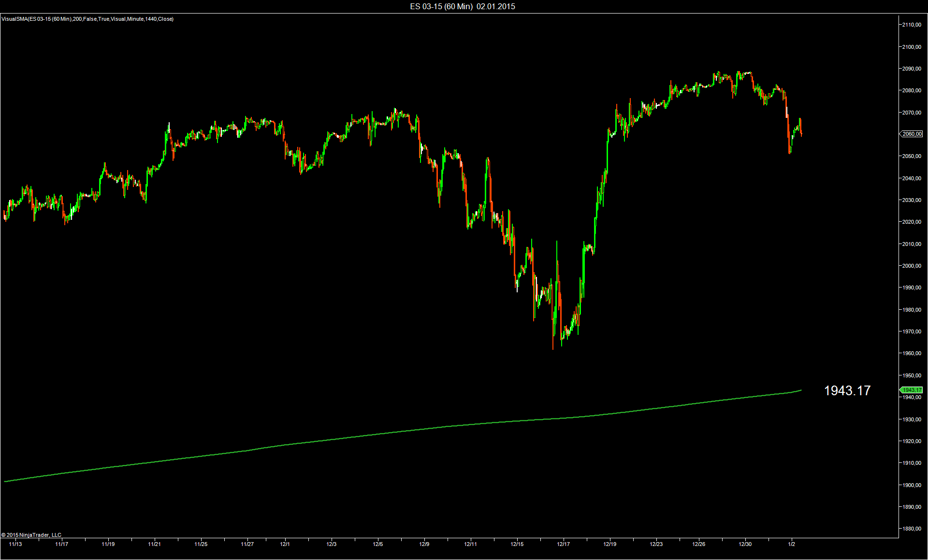
Task: Select the 12/9 date on time axis
Action: point(424,544)
